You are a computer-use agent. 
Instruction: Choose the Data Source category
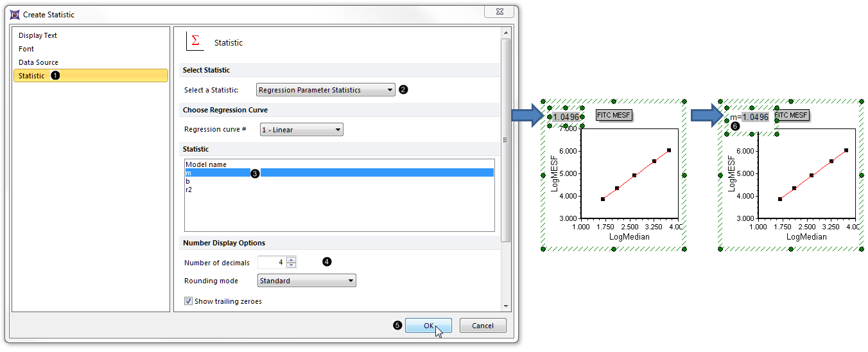click(39, 62)
